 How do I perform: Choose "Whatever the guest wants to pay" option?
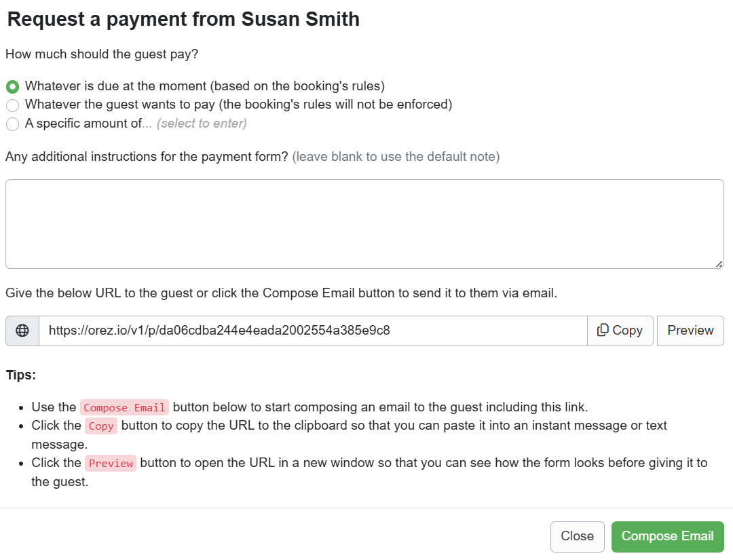click(x=12, y=105)
